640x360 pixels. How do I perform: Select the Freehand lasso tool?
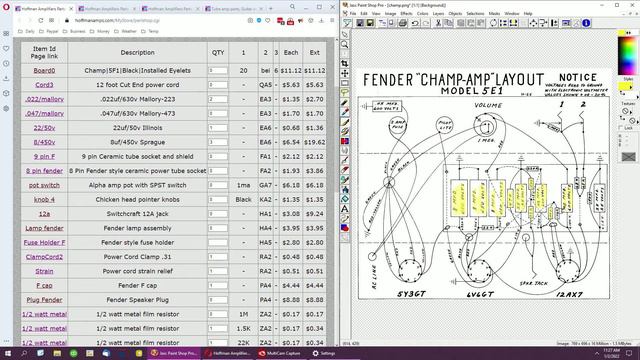pos(345,93)
